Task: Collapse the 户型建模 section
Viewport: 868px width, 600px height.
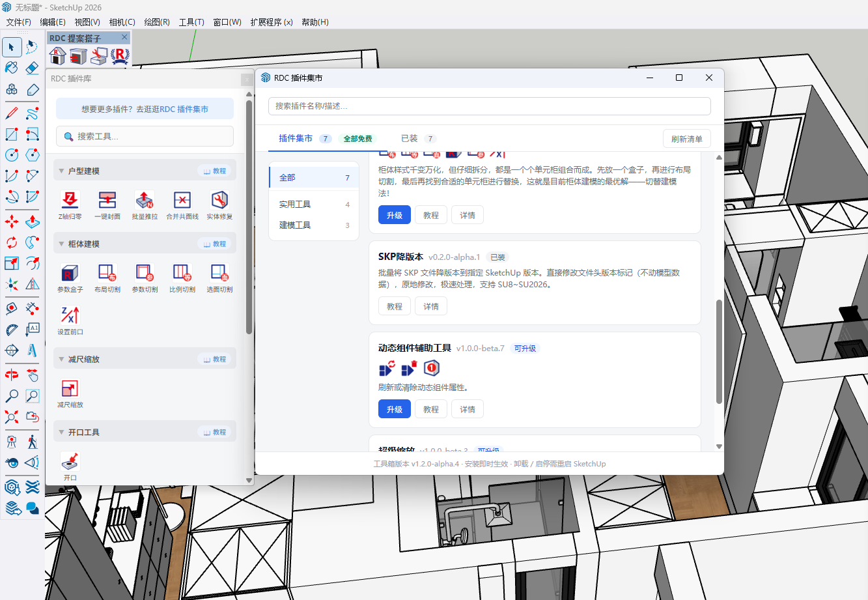Action: click(61, 171)
